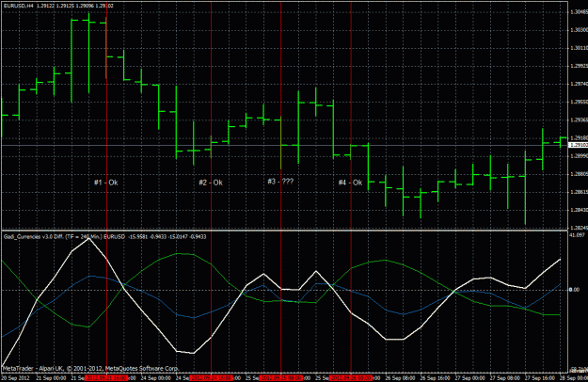This screenshot has height=382, width=588.
Task: Select the "#2 - Ok" text label
Action: tap(211, 183)
